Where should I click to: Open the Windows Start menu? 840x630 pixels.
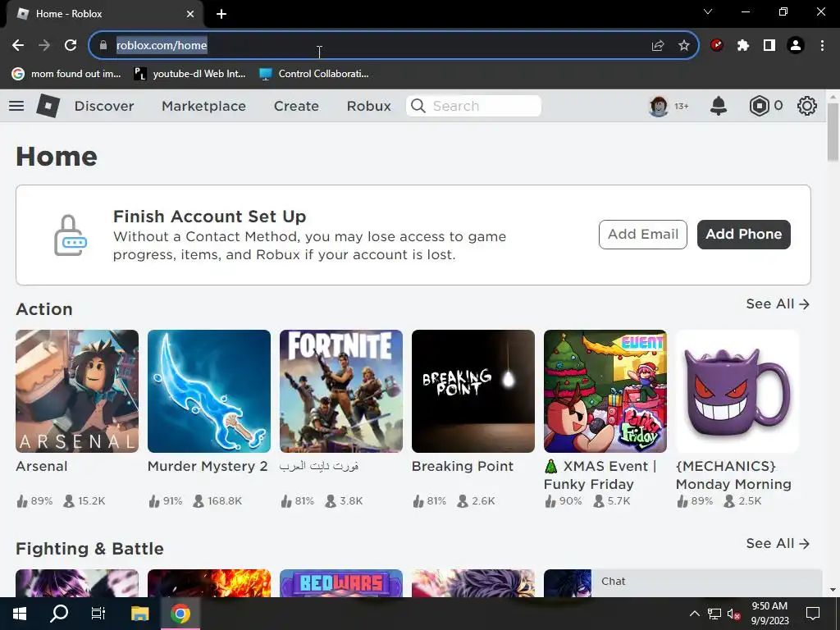point(20,614)
